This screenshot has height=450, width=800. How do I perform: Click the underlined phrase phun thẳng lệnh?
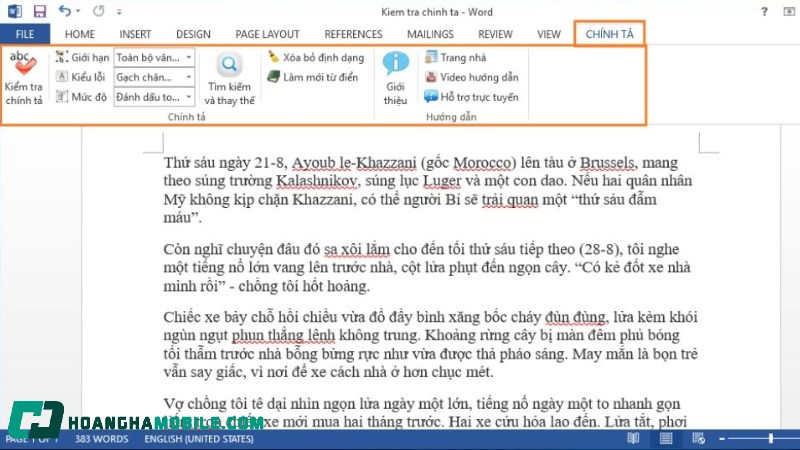pos(284,336)
